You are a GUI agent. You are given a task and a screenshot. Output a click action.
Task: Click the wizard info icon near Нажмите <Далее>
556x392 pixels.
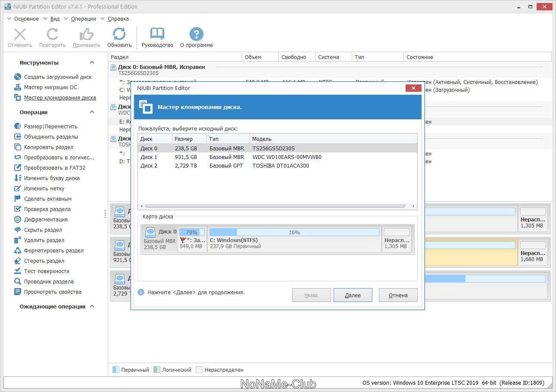[141, 292]
